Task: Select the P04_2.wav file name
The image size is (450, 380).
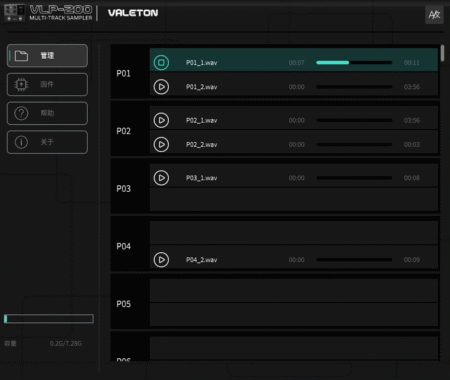Action: (201, 260)
